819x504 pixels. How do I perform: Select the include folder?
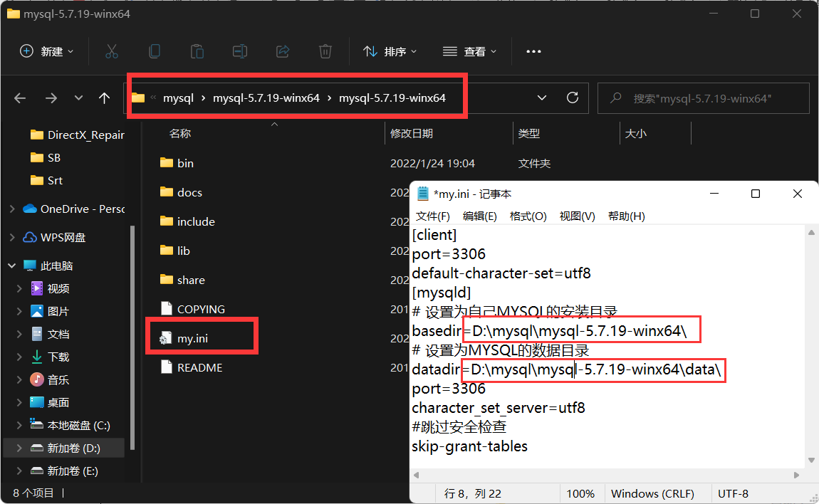click(196, 221)
